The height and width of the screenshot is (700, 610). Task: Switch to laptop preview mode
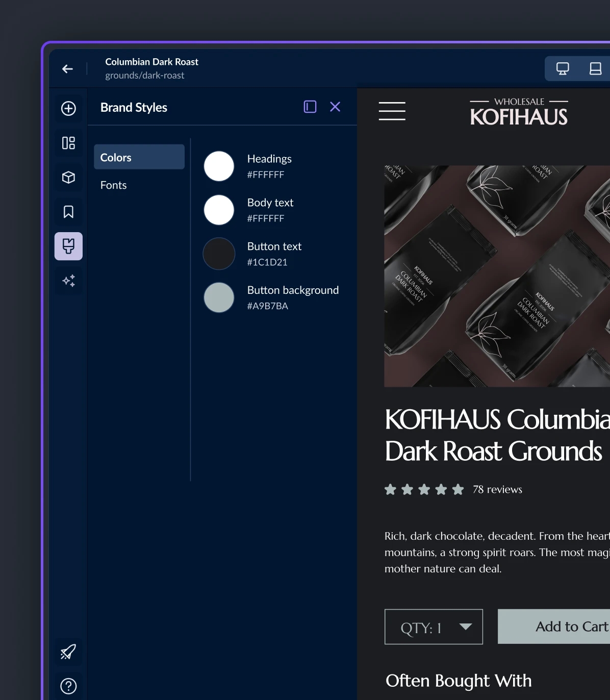coord(595,69)
